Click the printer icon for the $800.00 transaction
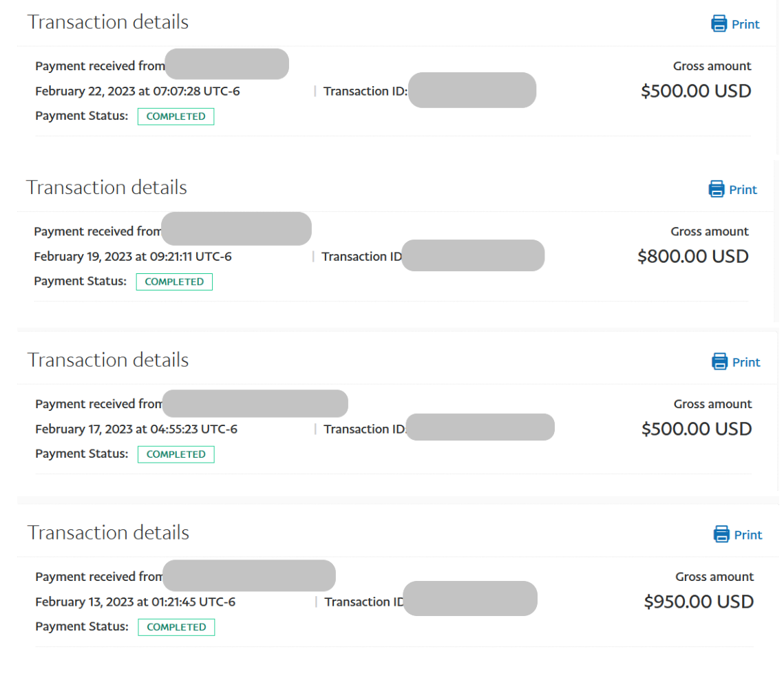Viewport: 784px width, 678px height. coord(717,189)
